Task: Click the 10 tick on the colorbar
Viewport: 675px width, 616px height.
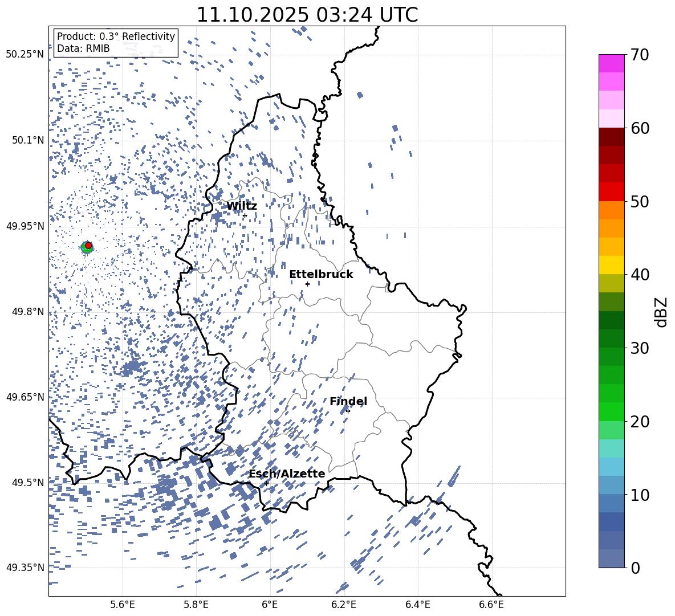Action: point(640,495)
